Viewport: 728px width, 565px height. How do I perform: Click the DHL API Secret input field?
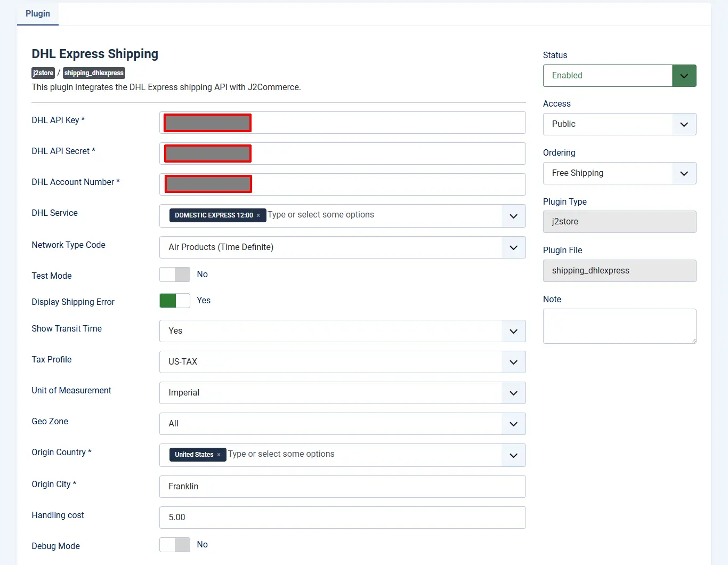tap(343, 154)
